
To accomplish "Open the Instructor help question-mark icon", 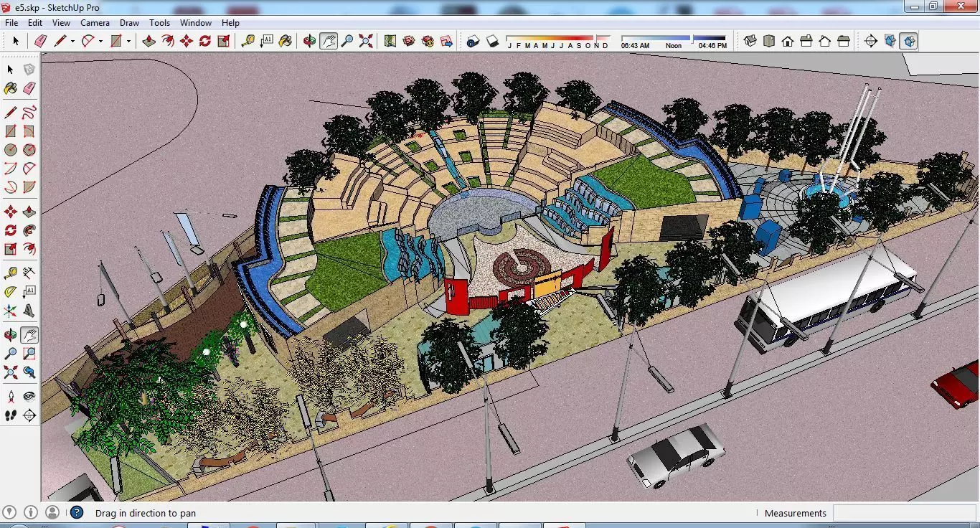I will coord(77,512).
